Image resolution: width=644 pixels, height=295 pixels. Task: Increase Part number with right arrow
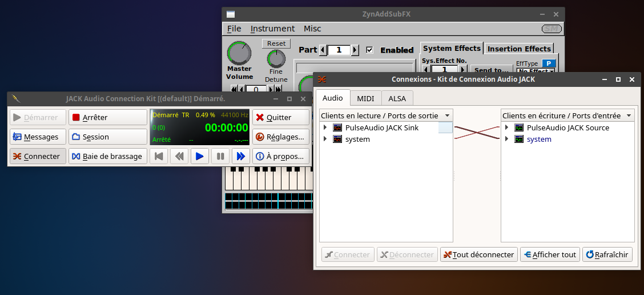[x=355, y=50]
